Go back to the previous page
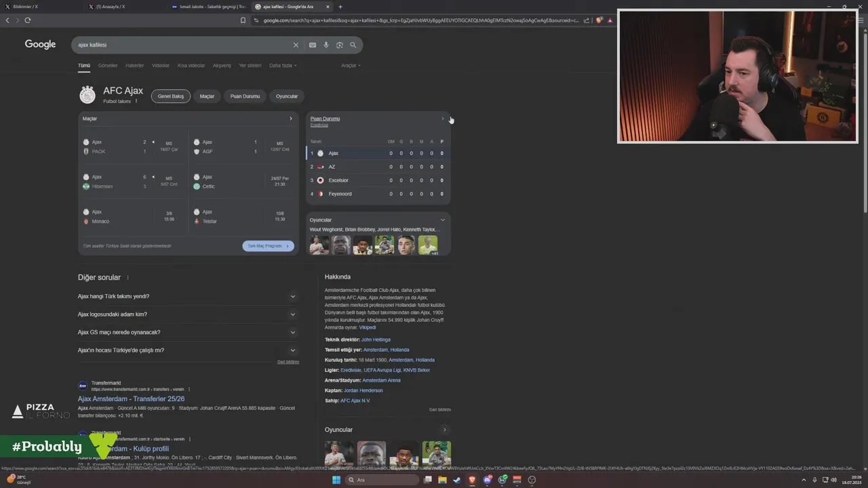Screen dimensions: 868x488 [7, 20]
